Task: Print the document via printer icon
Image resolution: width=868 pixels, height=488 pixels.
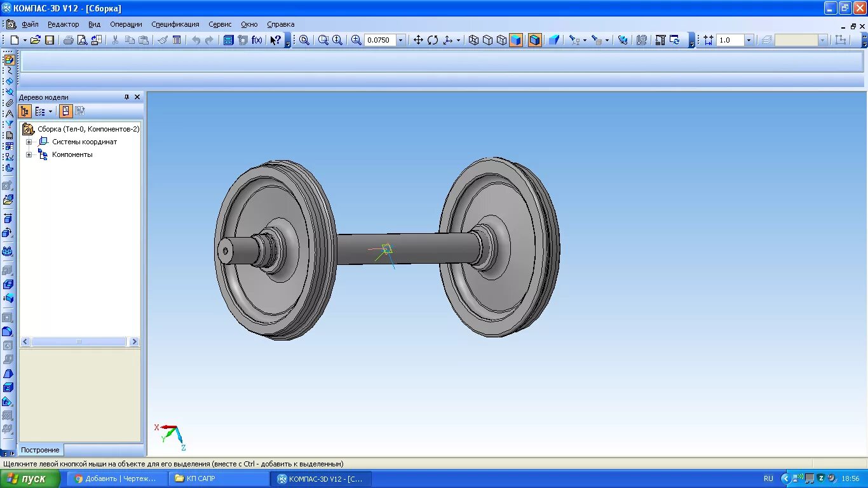Action: tap(68, 40)
